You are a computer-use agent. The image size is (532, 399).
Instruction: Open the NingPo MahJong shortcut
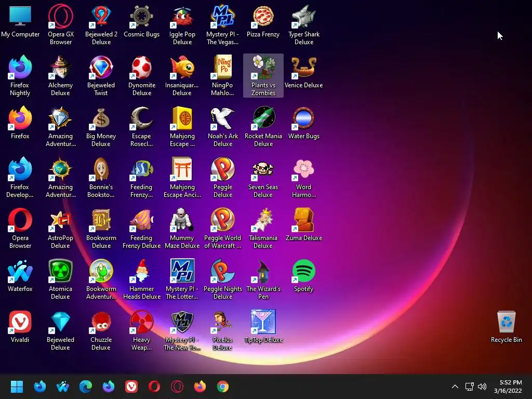click(222, 75)
